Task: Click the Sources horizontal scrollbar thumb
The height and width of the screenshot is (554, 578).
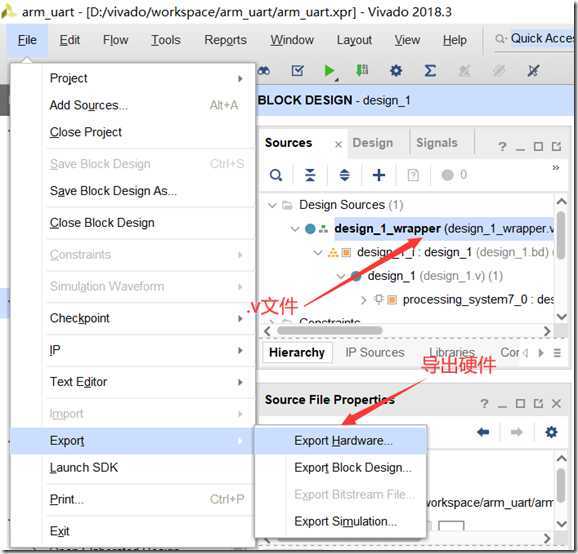Action: click(329, 331)
